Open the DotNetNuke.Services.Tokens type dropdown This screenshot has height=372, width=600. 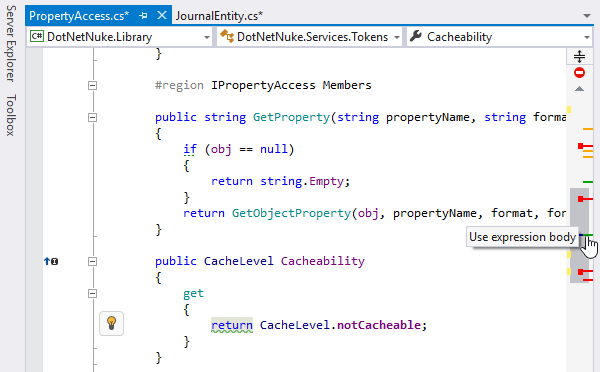coord(309,37)
